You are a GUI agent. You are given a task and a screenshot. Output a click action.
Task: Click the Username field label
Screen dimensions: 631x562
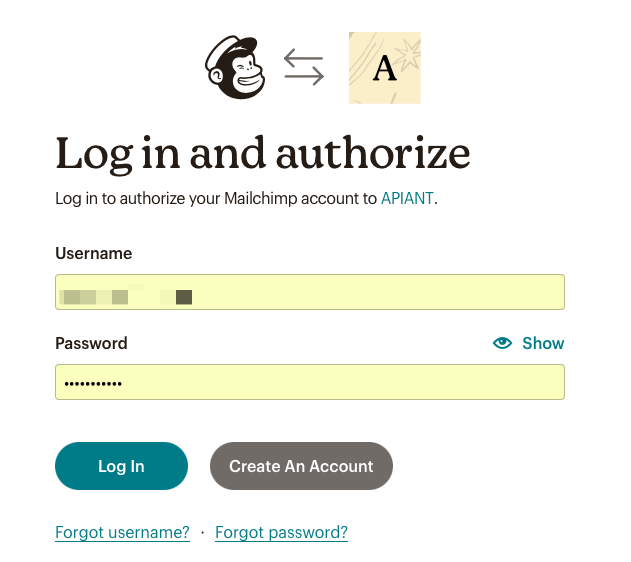(94, 253)
